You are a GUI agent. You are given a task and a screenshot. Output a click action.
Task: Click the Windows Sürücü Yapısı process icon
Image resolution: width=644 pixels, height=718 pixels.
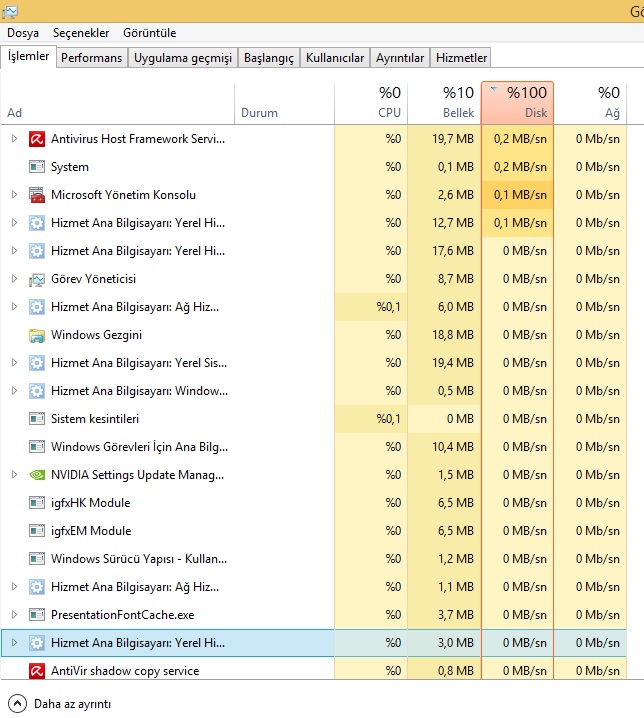(x=37, y=559)
